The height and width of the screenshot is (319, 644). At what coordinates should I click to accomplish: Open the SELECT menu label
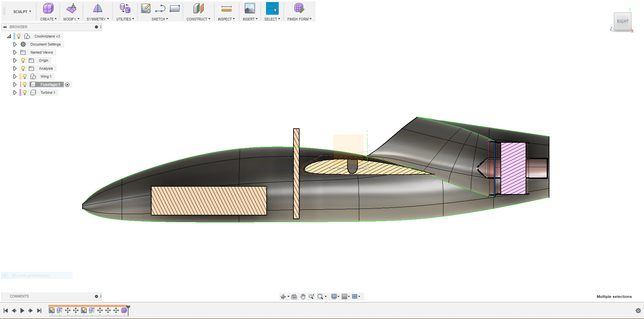pyautogui.click(x=272, y=19)
